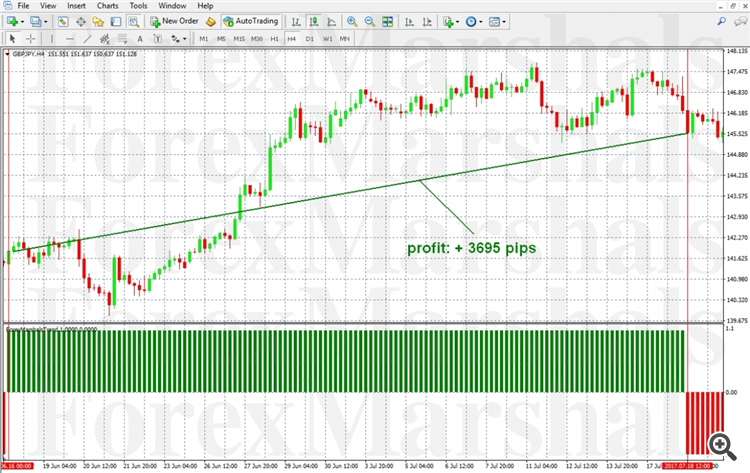Image resolution: width=750 pixels, height=473 pixels.
Task: Open the Insert menu
Action: 77,6
